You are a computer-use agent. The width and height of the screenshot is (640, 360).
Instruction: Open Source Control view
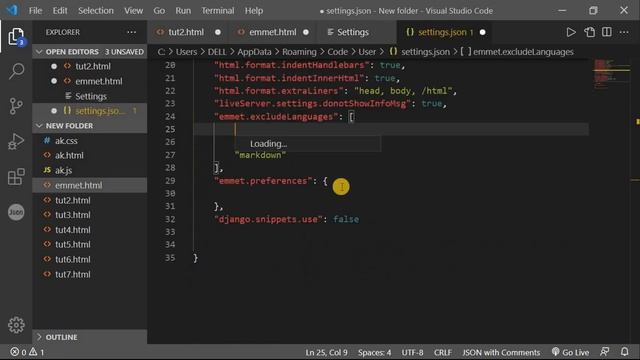tap(16, 106)
